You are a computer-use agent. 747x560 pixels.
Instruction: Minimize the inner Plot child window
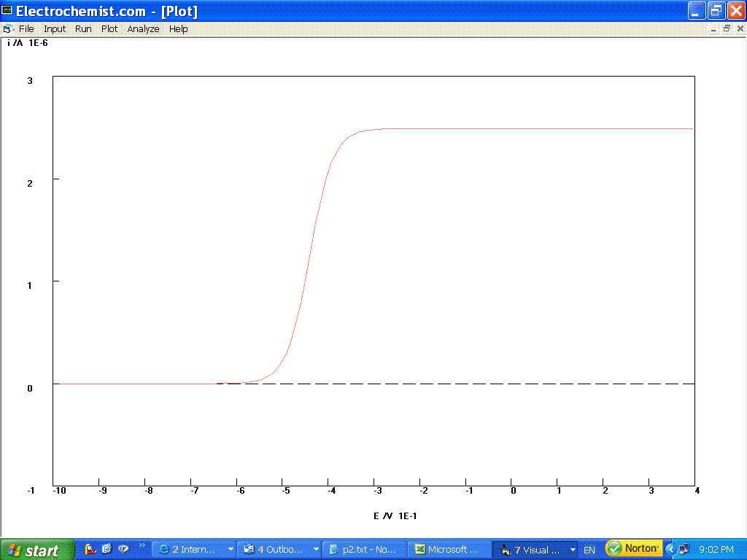click(x=713, y=29)
